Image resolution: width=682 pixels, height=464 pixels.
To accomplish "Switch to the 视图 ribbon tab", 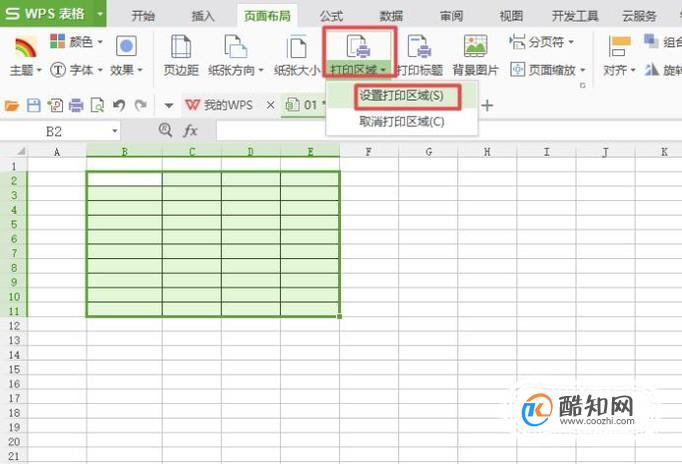I will pos(511,16).
